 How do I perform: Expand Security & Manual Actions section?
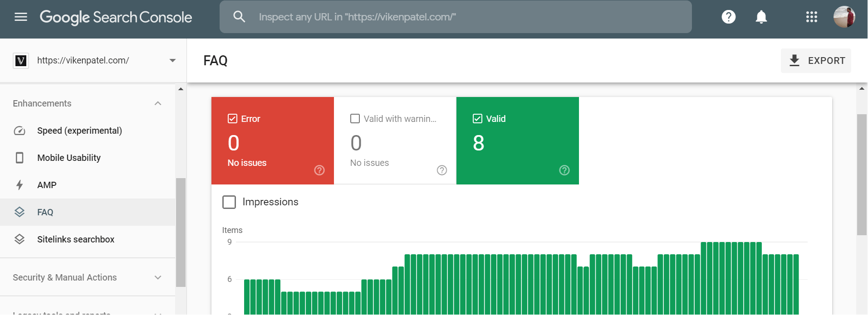(158, 277)
